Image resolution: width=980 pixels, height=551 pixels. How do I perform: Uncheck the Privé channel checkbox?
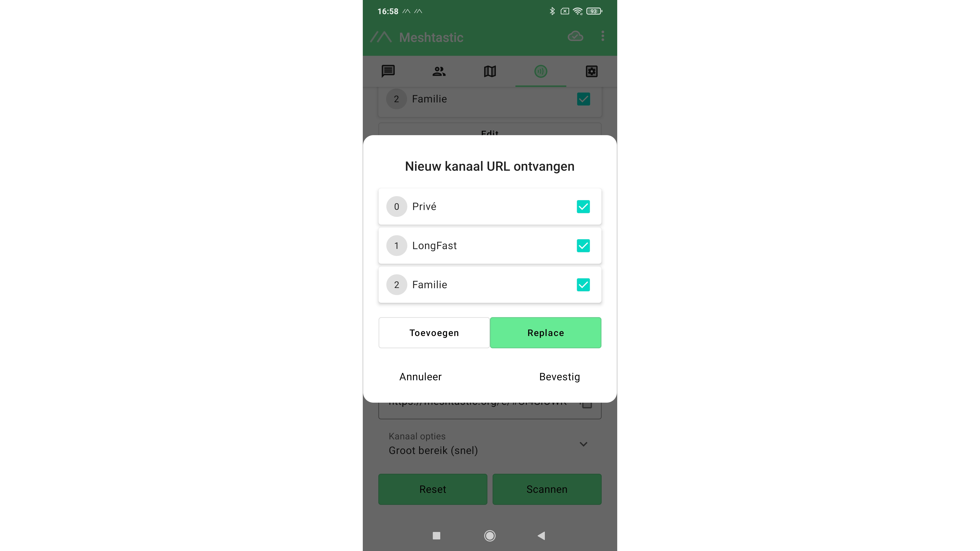tap(583, 207)
